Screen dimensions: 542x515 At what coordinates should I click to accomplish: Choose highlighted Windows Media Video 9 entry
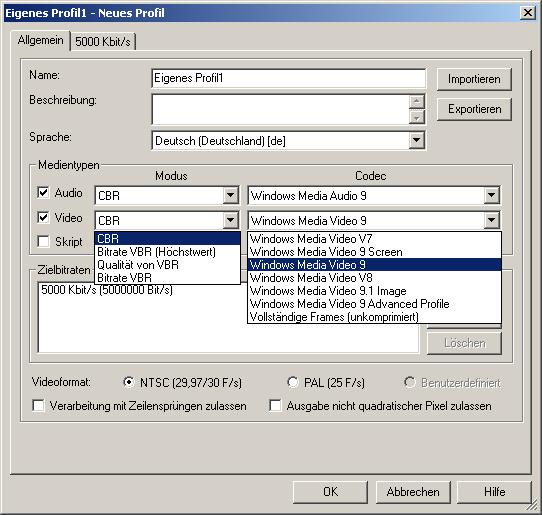tap(374, 265)
